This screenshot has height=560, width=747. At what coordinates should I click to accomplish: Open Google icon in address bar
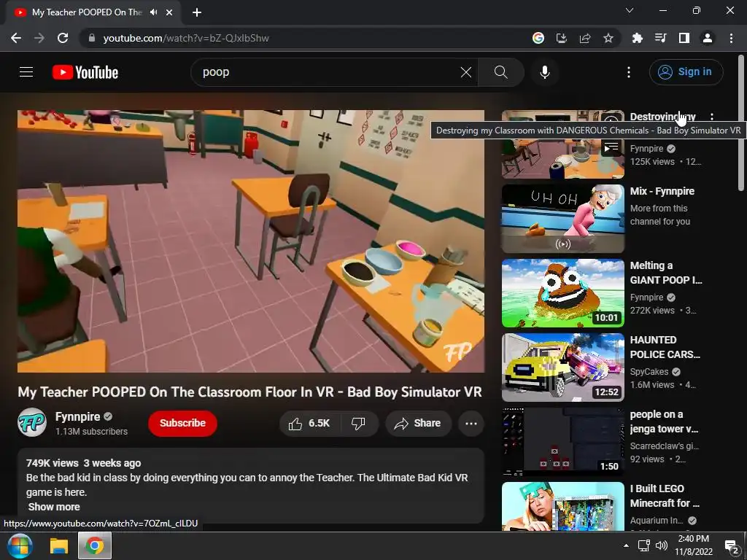pyautogui.click(x=538, y=38)
